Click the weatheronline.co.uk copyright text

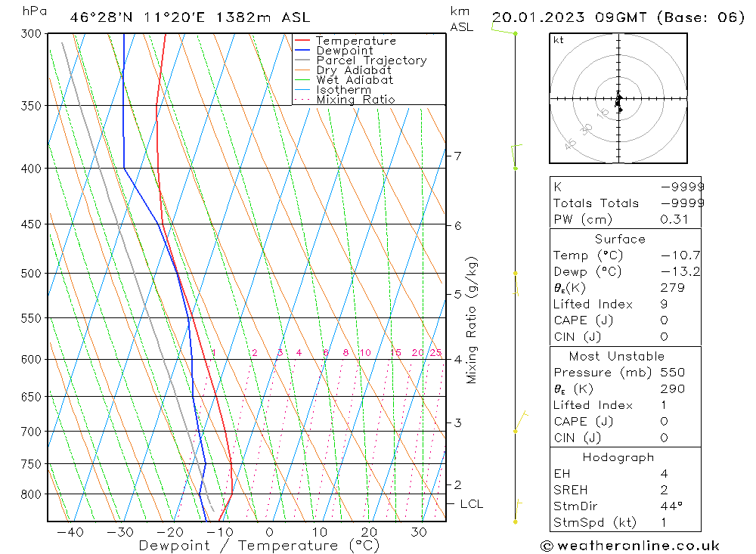[630, 546]
